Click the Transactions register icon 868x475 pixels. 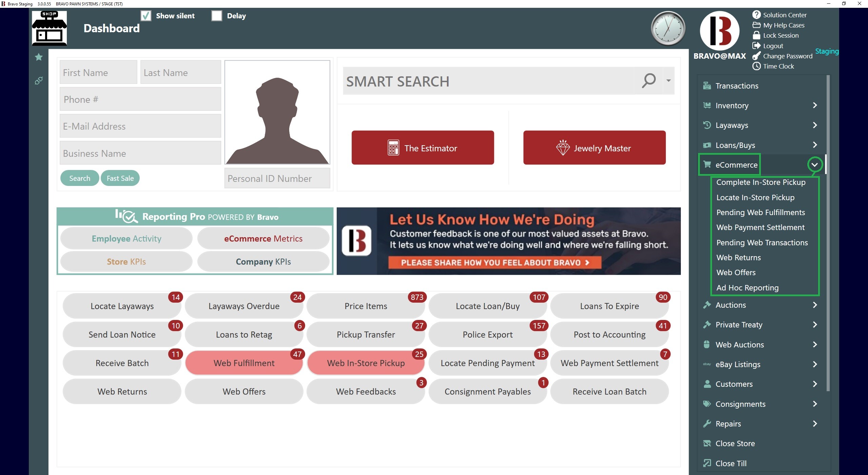pos(707,85)
